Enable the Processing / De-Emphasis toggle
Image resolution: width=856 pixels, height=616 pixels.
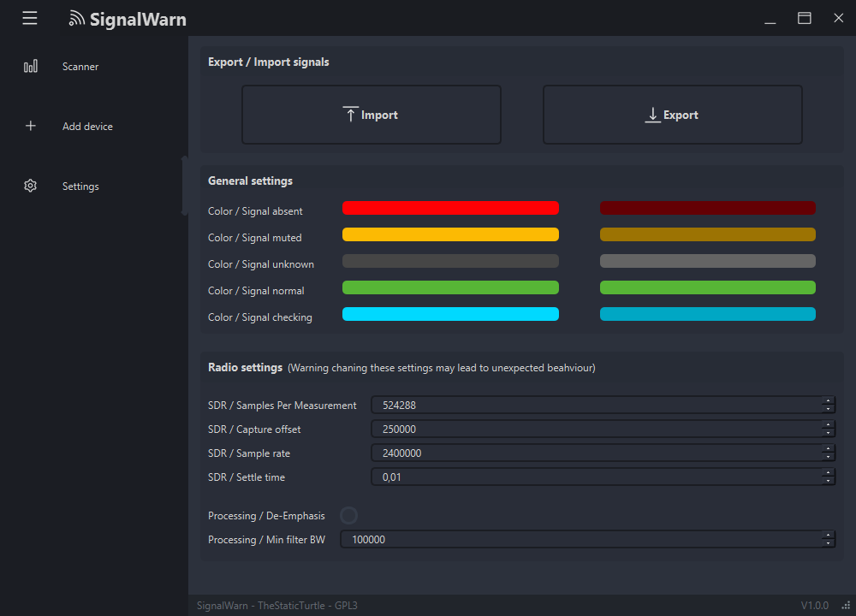pyautogui.click(x=348, y=515)
